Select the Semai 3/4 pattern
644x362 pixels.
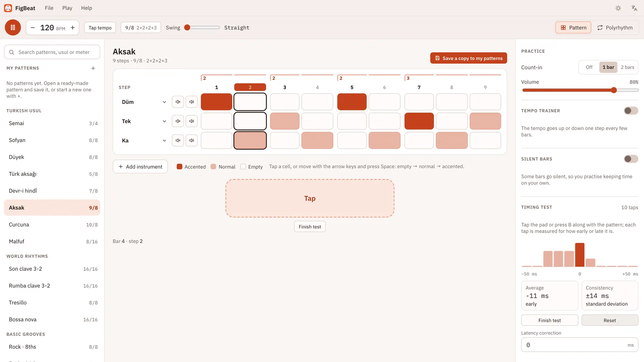[x=52, y=123]
